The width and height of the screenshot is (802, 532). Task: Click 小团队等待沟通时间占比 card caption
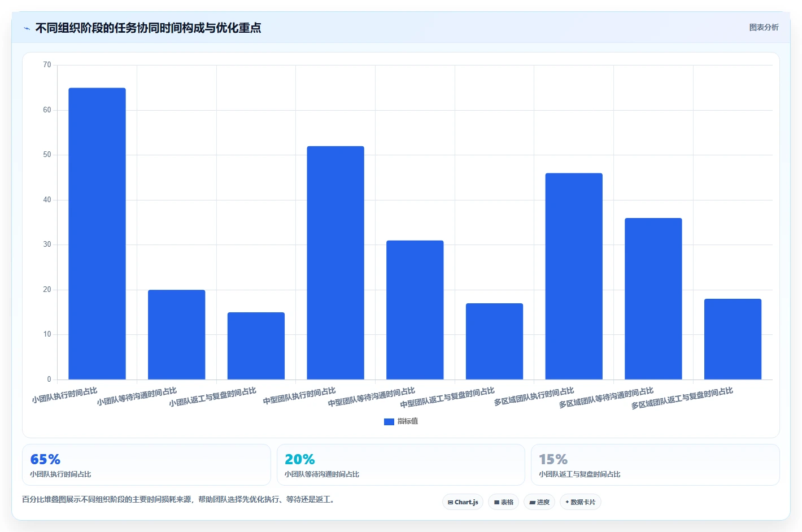coord(322,474)
